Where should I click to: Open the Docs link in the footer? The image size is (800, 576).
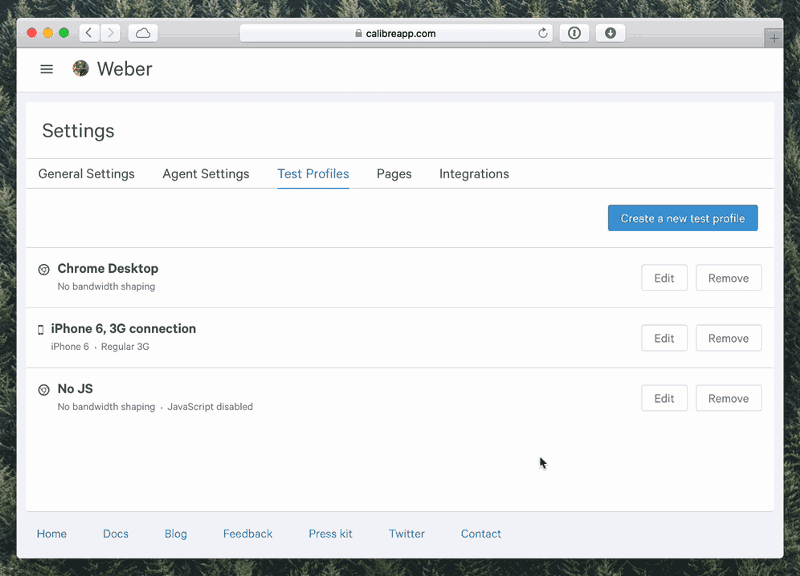click(115, 533)
